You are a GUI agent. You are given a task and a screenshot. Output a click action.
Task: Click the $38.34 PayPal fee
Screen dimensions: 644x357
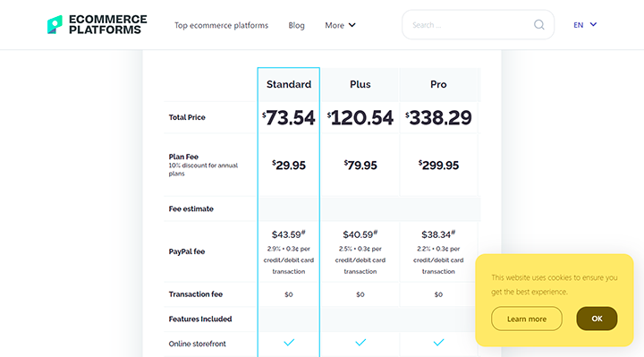click(x=438, y=234)
